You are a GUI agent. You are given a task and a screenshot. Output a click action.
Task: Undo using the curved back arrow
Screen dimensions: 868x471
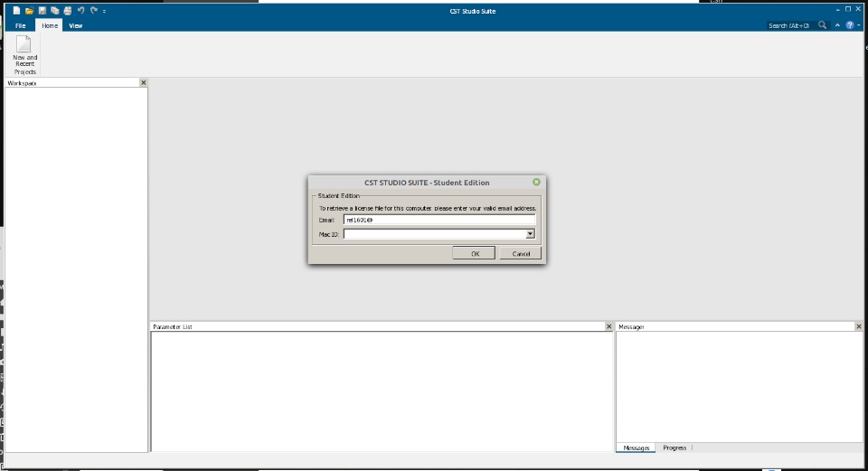click(80, 11)
